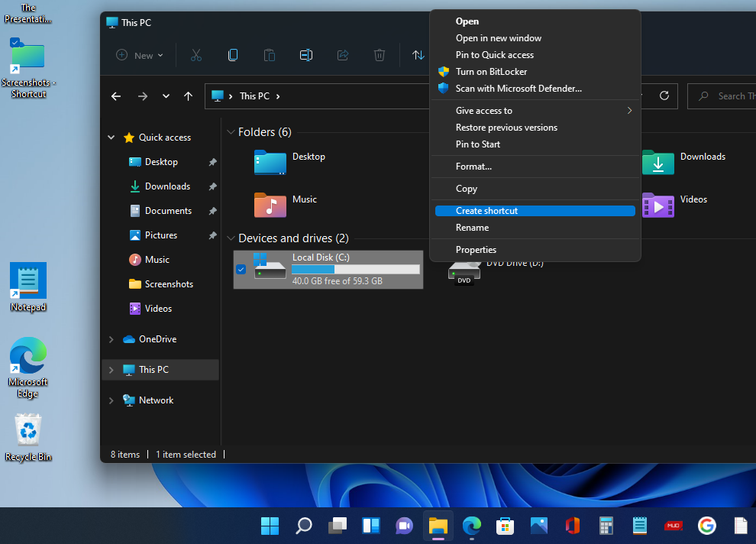Image resolution: width=756 pixels, height=544 pixels.
Task: Cut the selected item using toolbar
Action: pos(196,55)
